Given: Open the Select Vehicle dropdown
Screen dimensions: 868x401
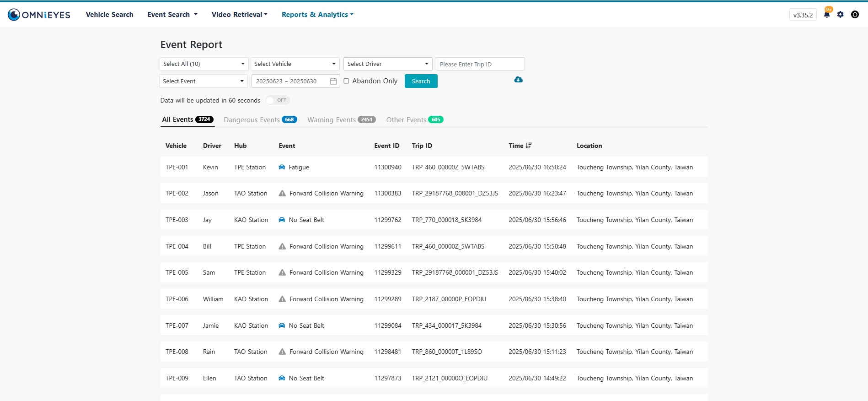Looking at the screenshot, I should click(x=295, y=64).
